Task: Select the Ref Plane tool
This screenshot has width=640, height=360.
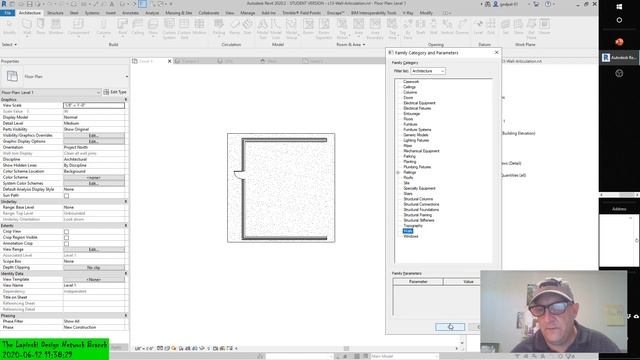Action: [531, 29]
